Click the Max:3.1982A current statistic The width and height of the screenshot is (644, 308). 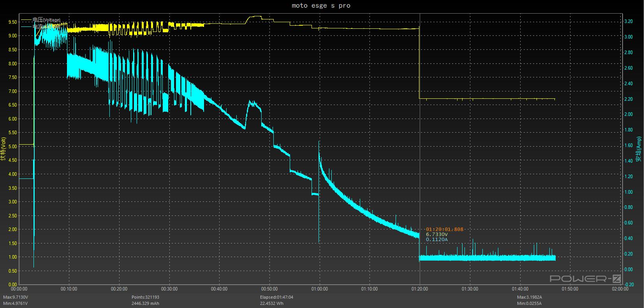click(530, 297)
